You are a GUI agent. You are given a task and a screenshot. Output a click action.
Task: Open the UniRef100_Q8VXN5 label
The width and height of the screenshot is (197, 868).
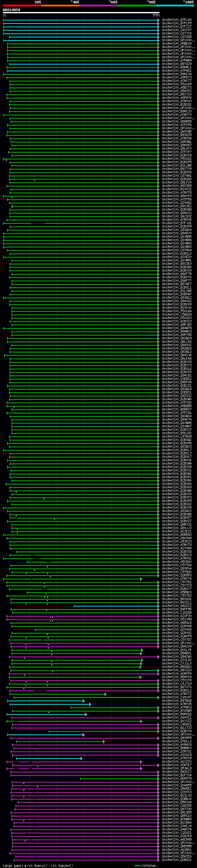click(177, 132)
